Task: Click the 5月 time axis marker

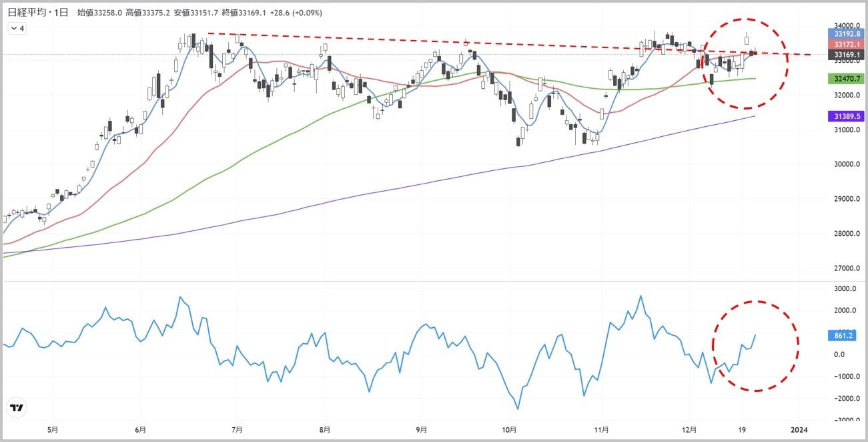Action: (x=53, y=429)
